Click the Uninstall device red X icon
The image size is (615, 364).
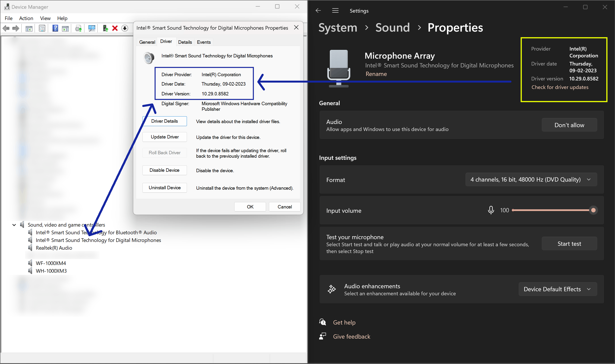click(x=115, y=28)
